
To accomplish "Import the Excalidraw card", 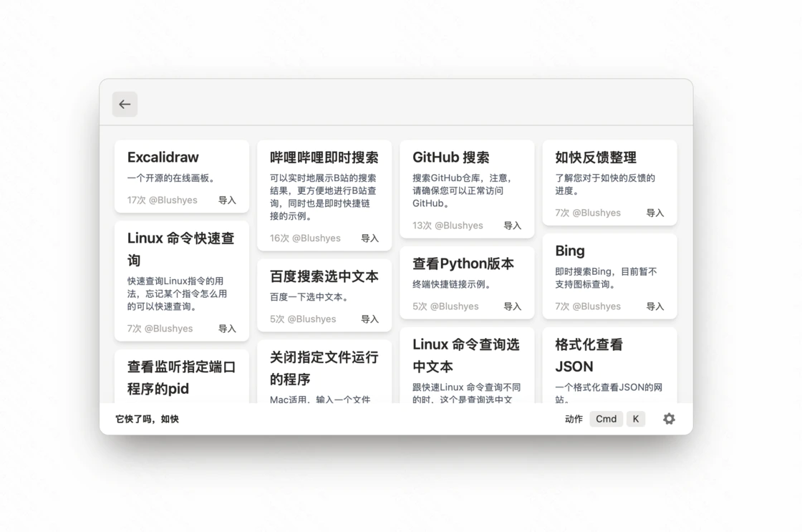I will click(x=227, y=200).
